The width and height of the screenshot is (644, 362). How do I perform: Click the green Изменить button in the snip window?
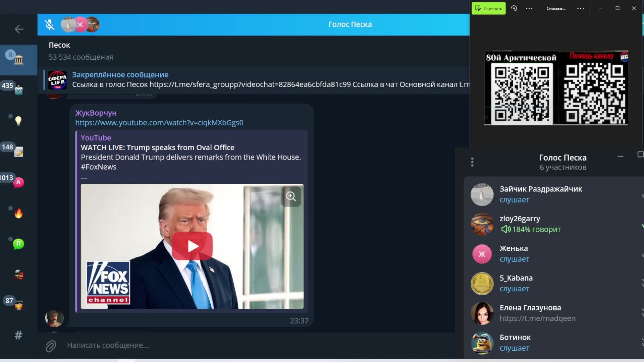(489, 8)
